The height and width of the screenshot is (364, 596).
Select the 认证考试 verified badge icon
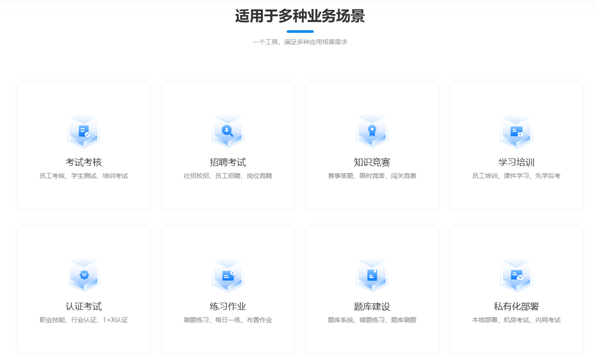point(84,275)
